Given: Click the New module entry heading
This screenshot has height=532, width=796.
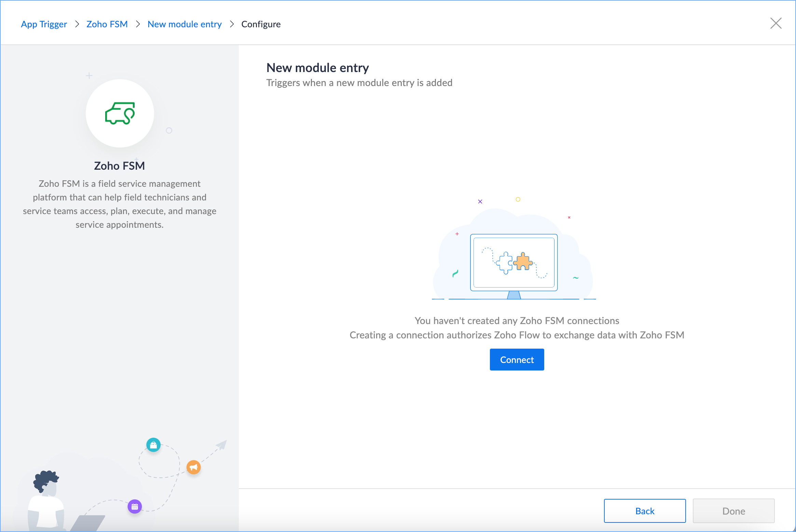Looking at the screenshot, I should pos(317,68).
